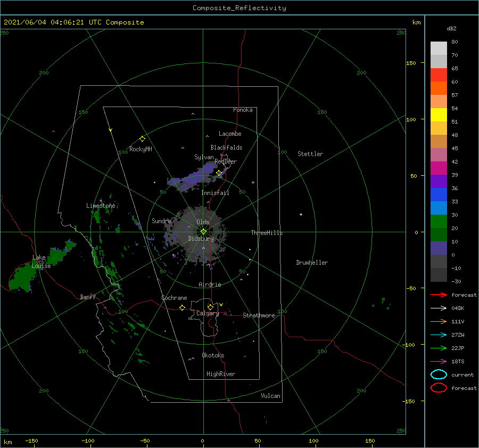This screenshot has height=448, width=479.
Task: Click the yellow diamond marker at RockyMH
Action: pyautogui.click(x=142, y=139)
